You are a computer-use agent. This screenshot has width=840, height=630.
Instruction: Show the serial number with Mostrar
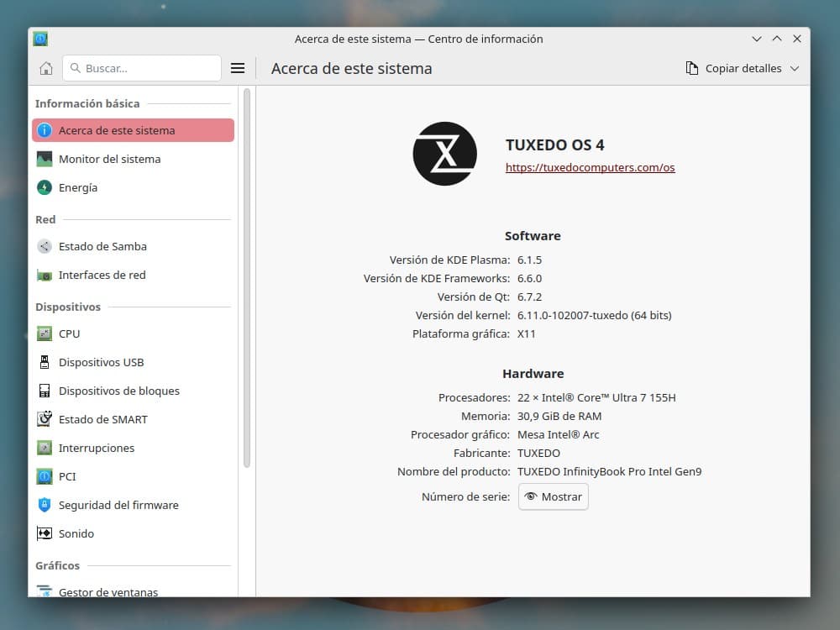coord(554,496)
